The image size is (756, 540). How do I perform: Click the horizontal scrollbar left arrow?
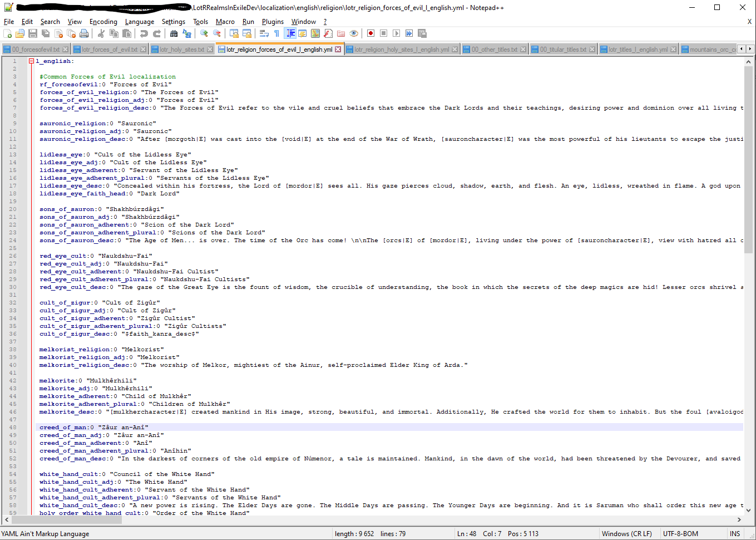[x=7, y=519]
